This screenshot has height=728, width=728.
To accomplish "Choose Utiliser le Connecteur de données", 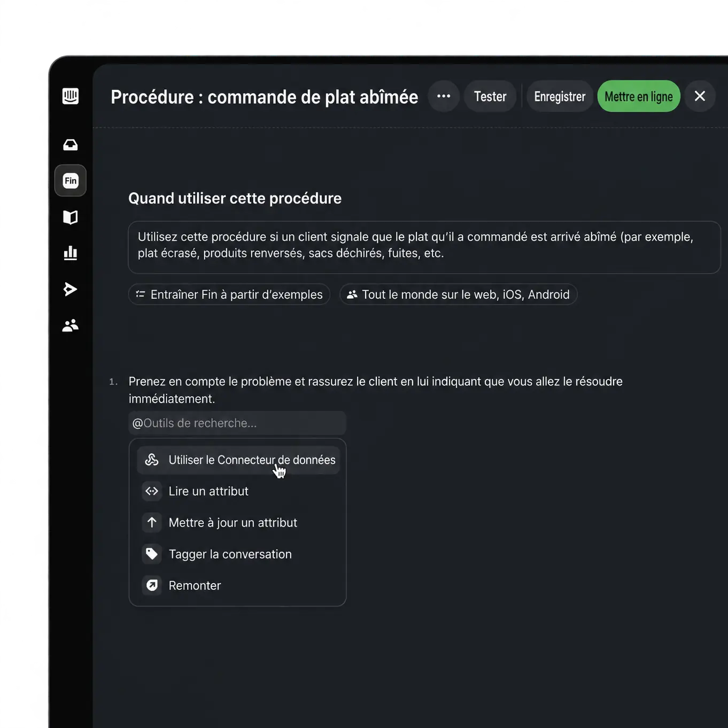I will click(238, 460).
